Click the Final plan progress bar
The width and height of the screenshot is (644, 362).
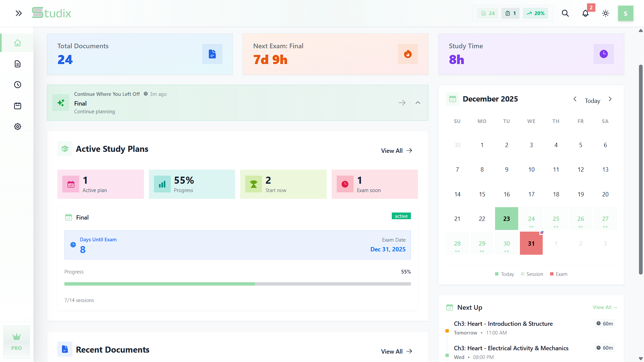point(237,284)
